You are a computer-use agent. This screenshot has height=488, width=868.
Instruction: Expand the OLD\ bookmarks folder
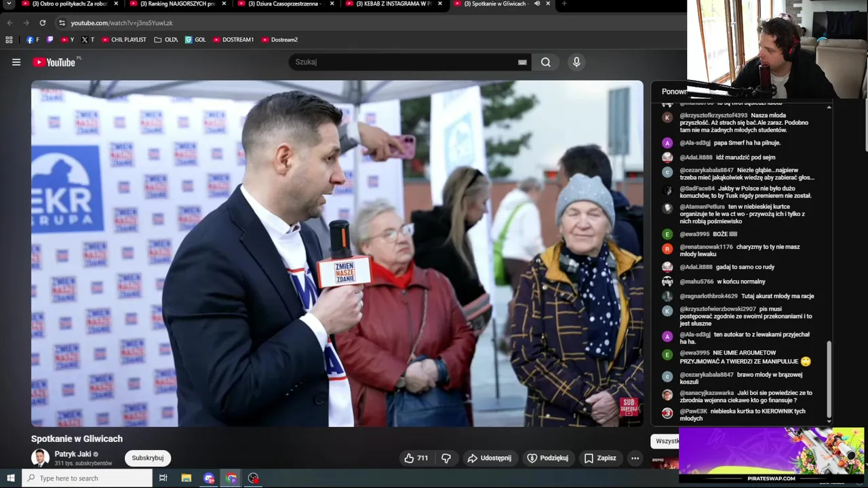[x=165, y=39]
